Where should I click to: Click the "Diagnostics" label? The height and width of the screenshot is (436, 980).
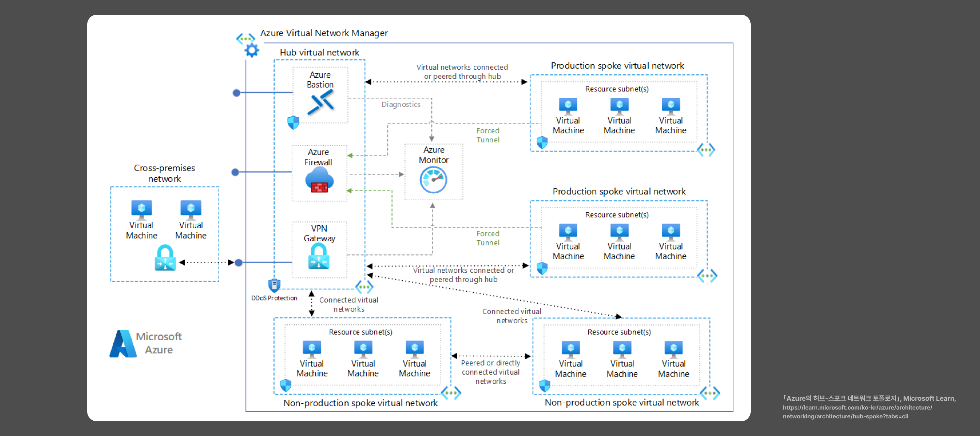pos(401,104)
